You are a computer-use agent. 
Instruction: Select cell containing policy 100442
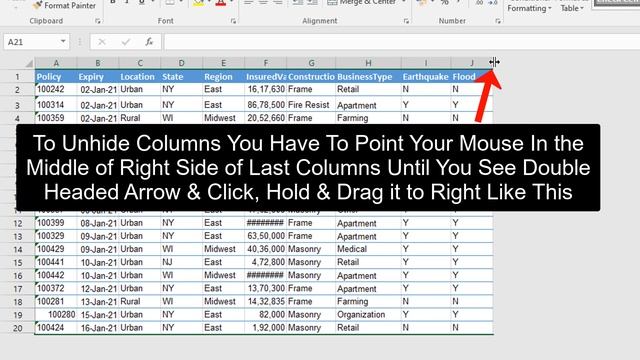tap(56, 276)
